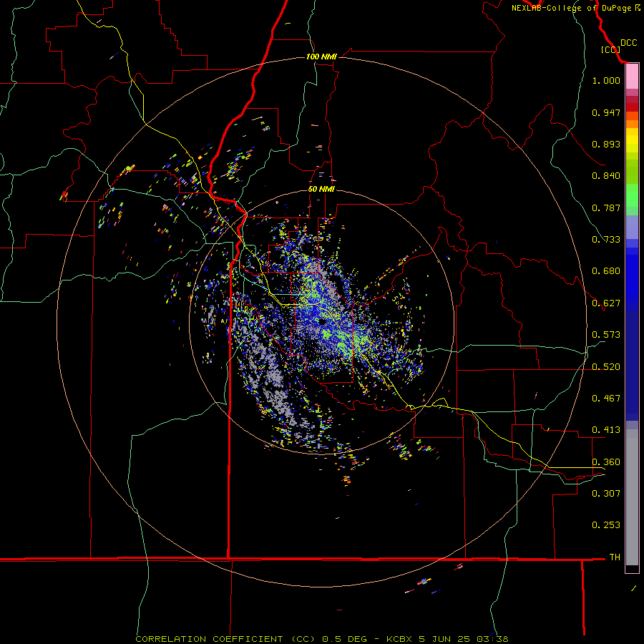
Task: Click the 0.680 scale value
Action: coord(606,271)
